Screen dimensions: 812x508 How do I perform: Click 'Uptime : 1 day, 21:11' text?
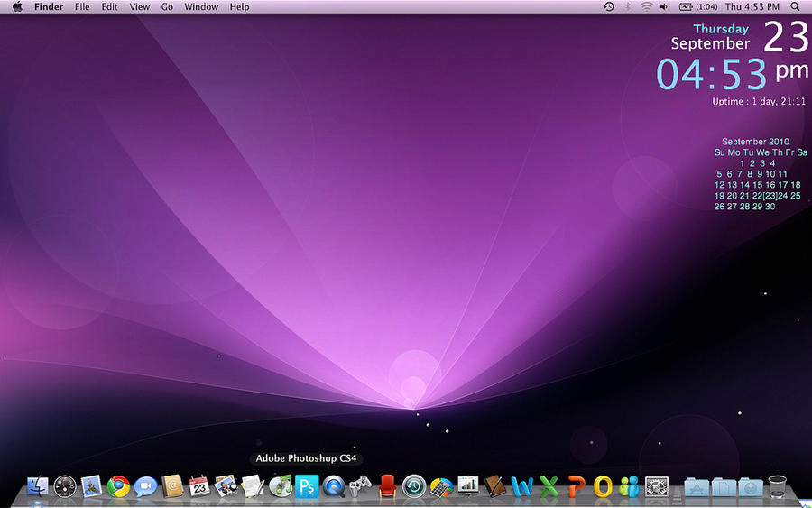(759, 101)
